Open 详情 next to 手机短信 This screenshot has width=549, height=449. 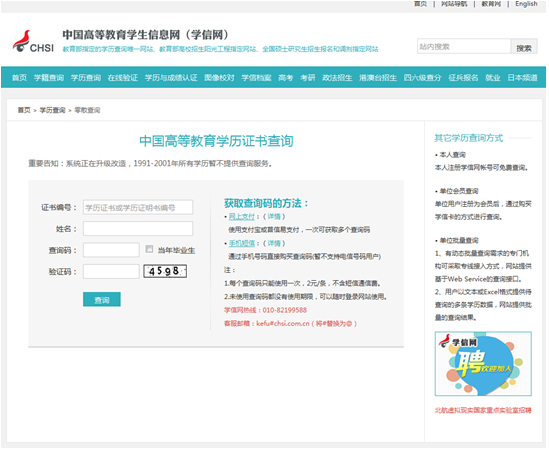pos(274,243)
